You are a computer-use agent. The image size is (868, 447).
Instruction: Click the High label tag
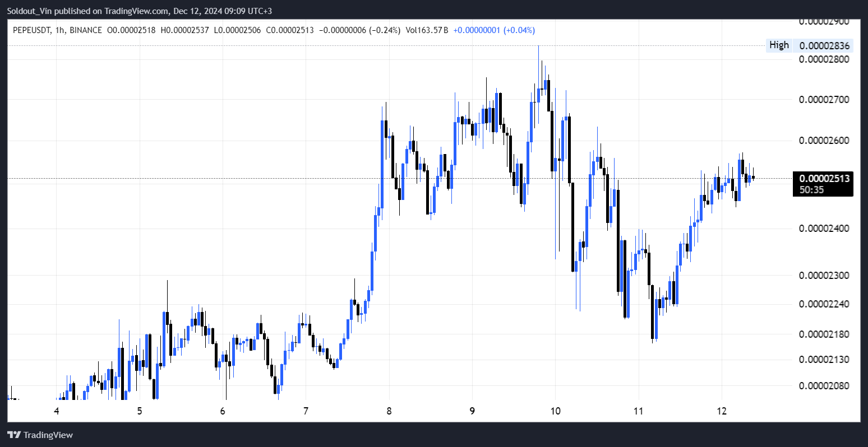[779, 45]
